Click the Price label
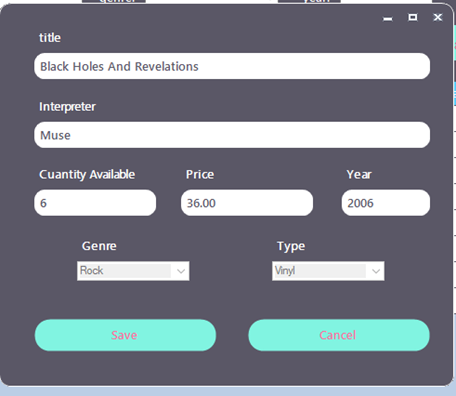 click(x=200, y=174)
